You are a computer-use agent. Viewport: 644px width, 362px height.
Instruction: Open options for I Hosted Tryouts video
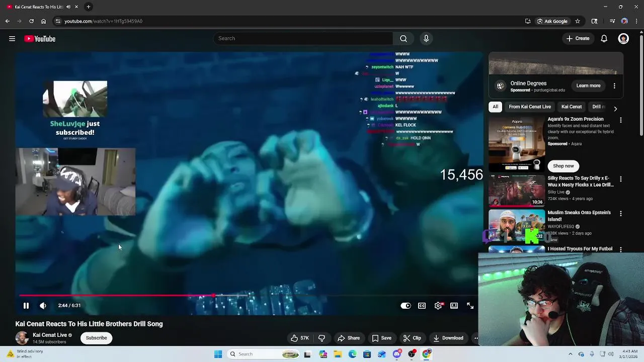click(x=621, y=249)
